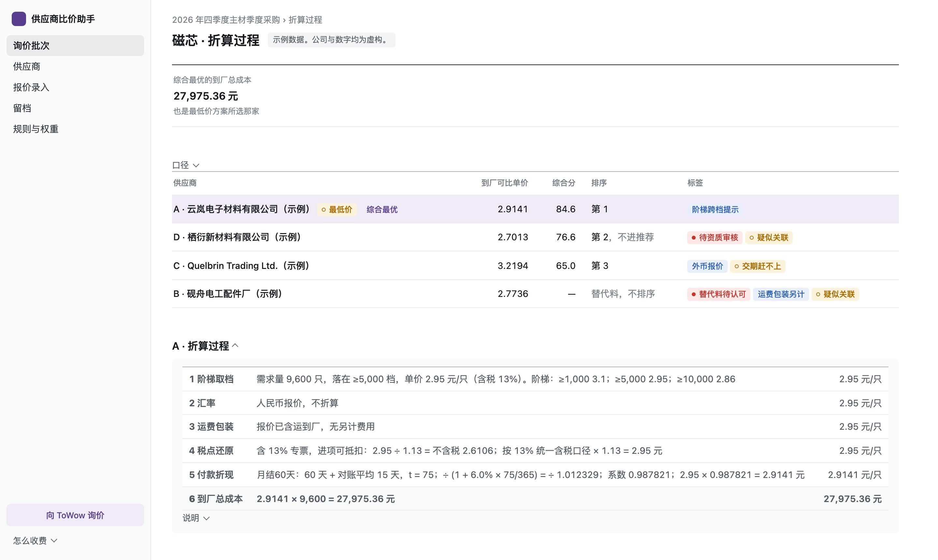Click the 运费包装另计 tag
Image resolution: width=938 pixels, height=560 pixels.
(x=781, y=294)
